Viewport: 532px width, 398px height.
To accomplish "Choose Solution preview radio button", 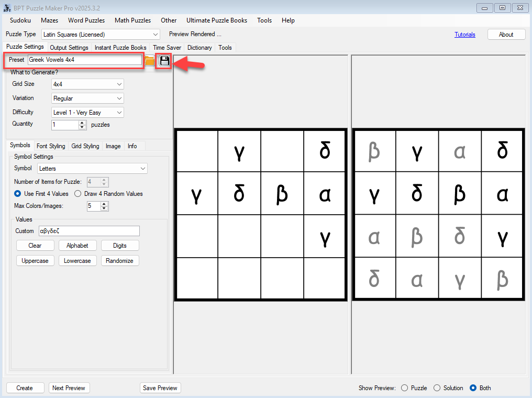I will click(x=437, y=388).
